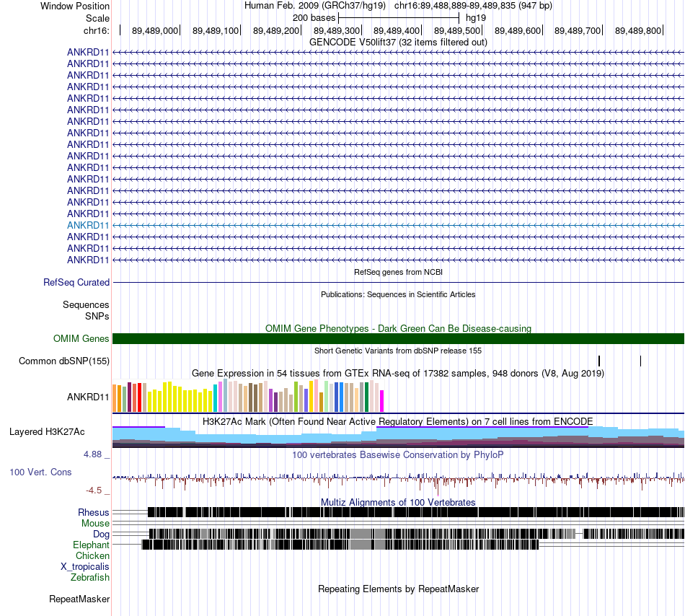The image size is (685, 616).
Task: Click the Window Position label
Action: point(75,6)
